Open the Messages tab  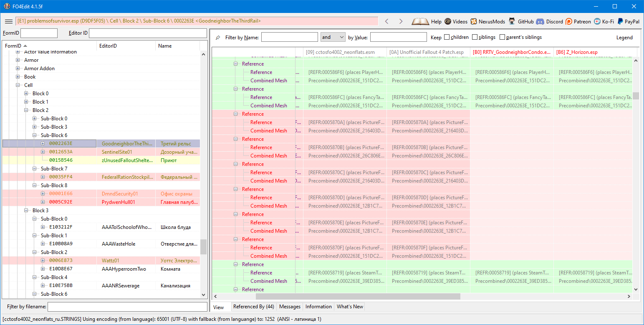click(x=290, y=307)
